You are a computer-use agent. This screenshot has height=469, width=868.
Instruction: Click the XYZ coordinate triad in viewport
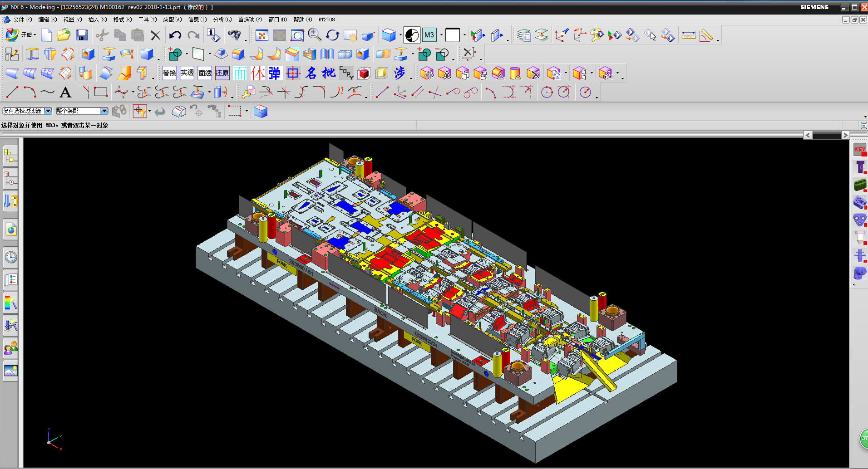[54, 439]
